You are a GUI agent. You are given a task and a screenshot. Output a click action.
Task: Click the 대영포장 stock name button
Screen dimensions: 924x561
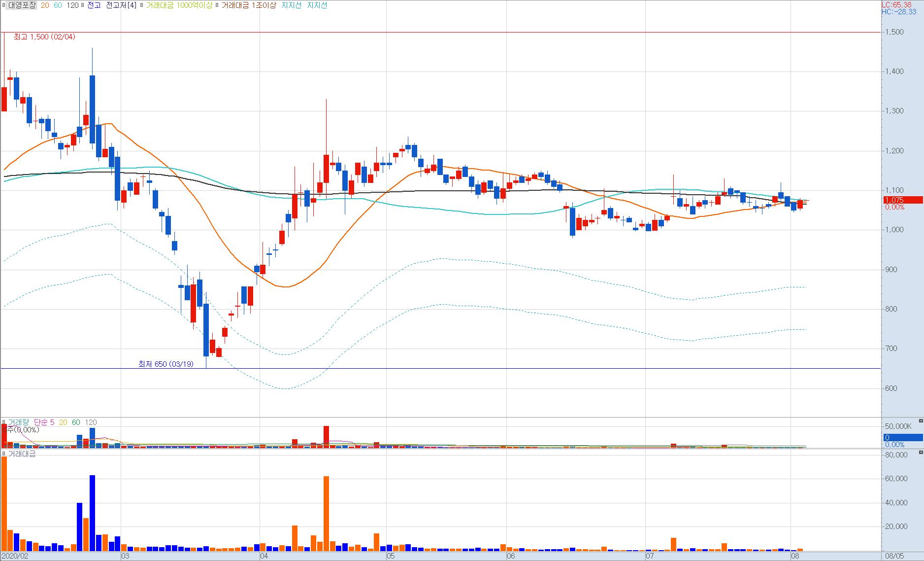[22, 5]
